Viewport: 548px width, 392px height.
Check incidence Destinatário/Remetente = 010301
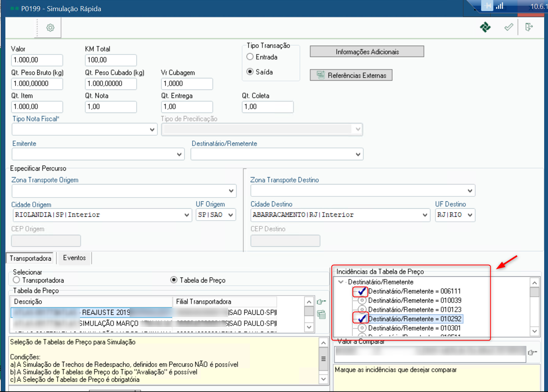[362, 328]
